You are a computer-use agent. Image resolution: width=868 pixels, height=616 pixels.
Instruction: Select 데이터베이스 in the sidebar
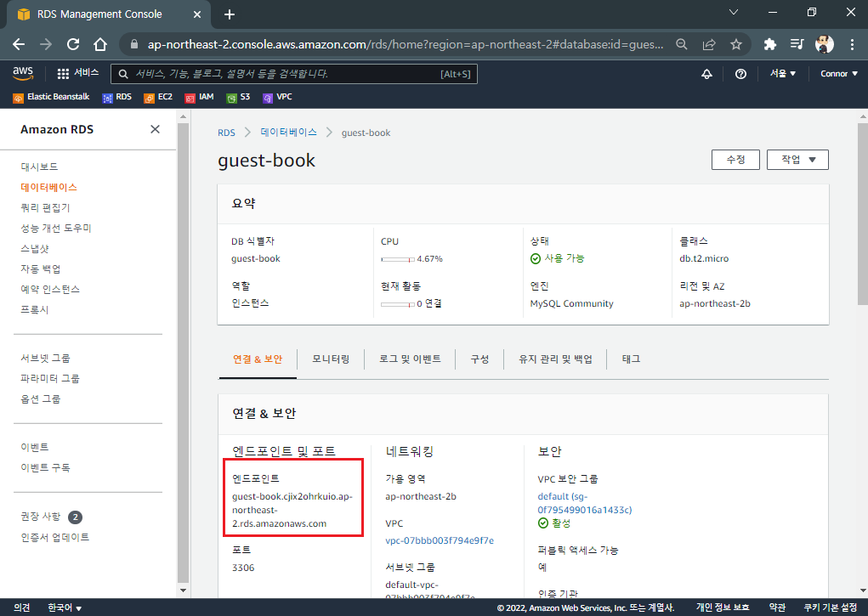[48, 187]
